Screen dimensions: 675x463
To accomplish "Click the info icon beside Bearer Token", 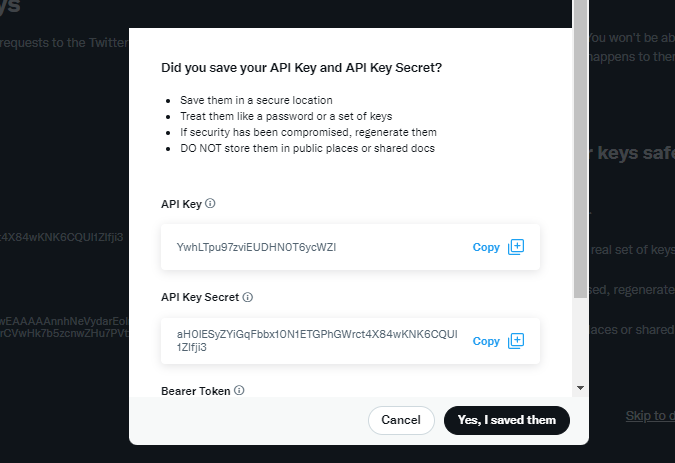I will [239, 391].
